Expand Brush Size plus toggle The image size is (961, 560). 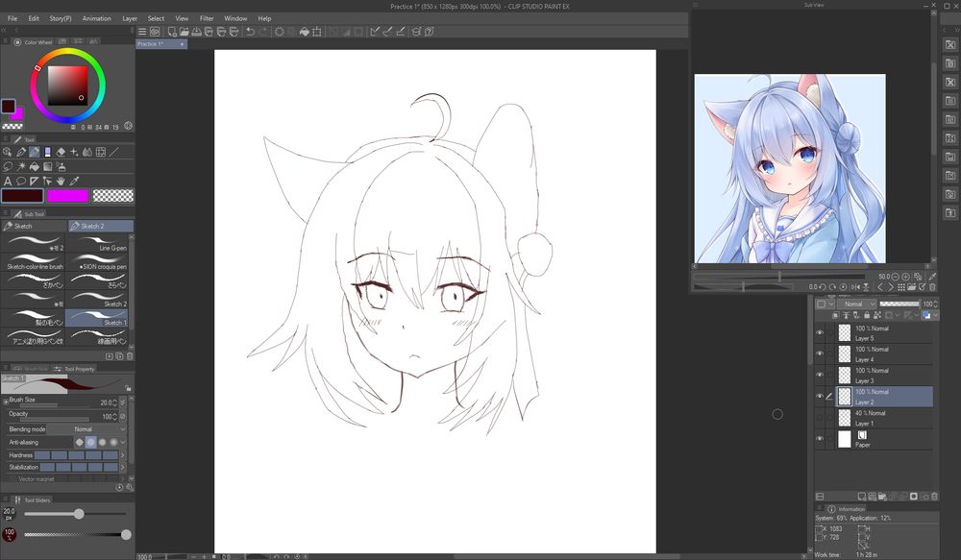(x=6, y=402)
